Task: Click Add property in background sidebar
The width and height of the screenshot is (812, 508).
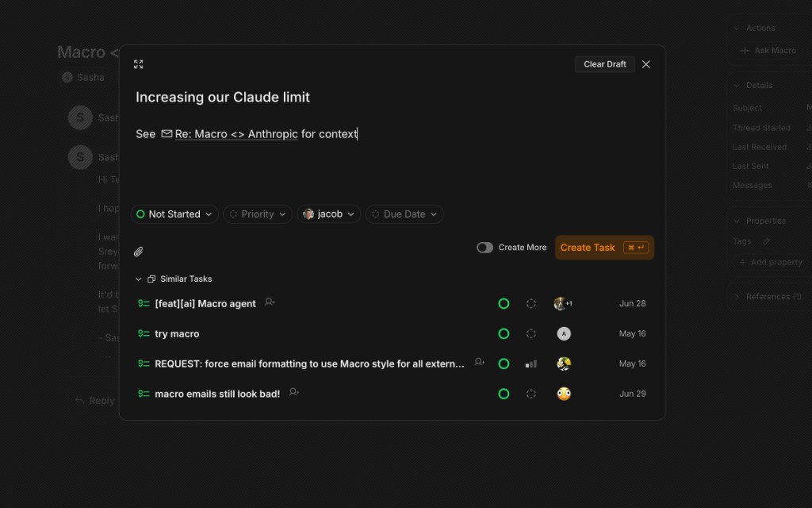Action: click(771, 262)
